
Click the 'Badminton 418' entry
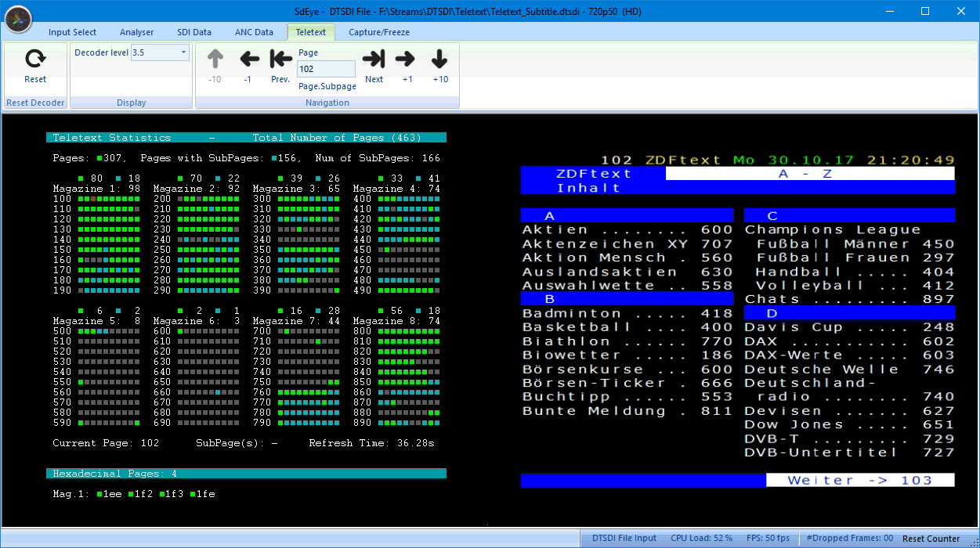pos(627,313)
